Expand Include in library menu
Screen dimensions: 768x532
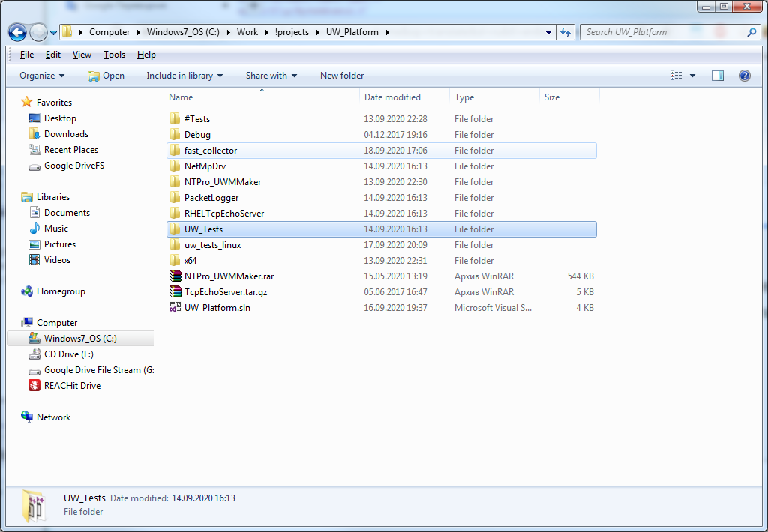pyautogui.click(x=184, y=76)
